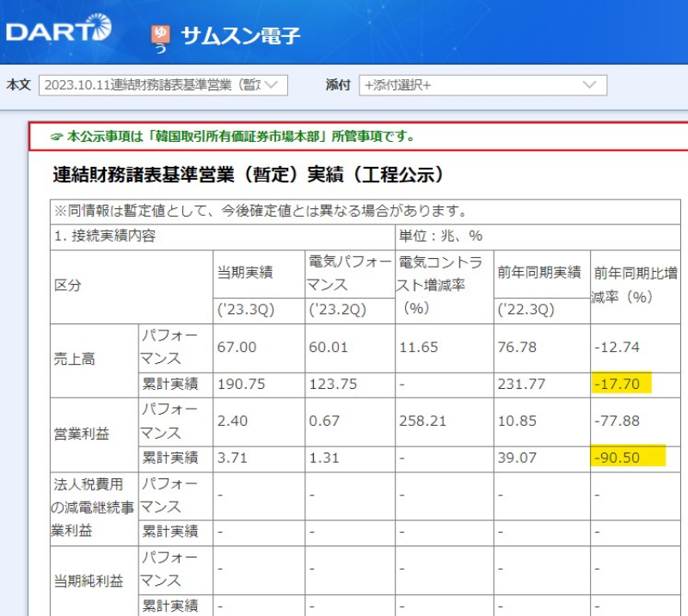Click the 67.00 sales value cell
This screenshot has width=688, height=616.
point(259,348)
